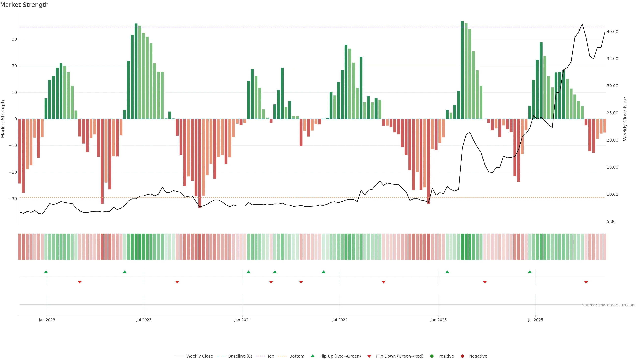Click the first red flip-down triangle after Jan 2023
This screenshot has height=362, width=644.
pyautogui.click(x=80, y=282)
